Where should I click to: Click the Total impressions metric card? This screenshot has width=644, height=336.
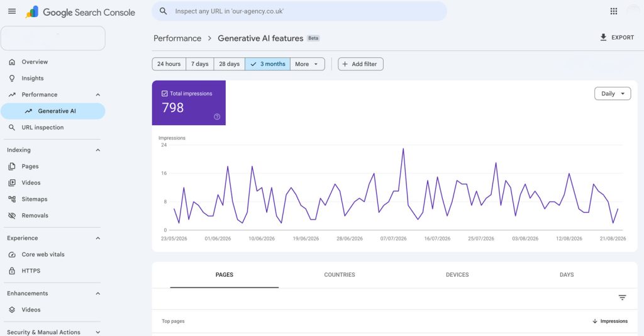[x=189, y=103]
